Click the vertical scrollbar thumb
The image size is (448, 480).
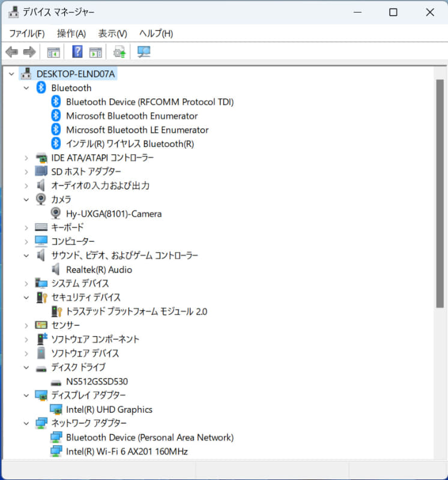[440, 193]
